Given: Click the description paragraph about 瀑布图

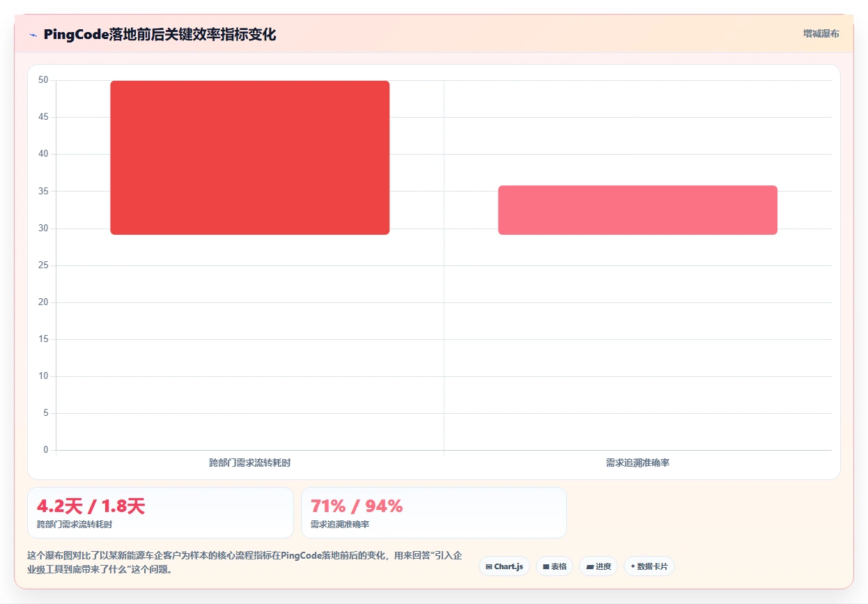Looking at the screenshot, I should pos(245,562).
